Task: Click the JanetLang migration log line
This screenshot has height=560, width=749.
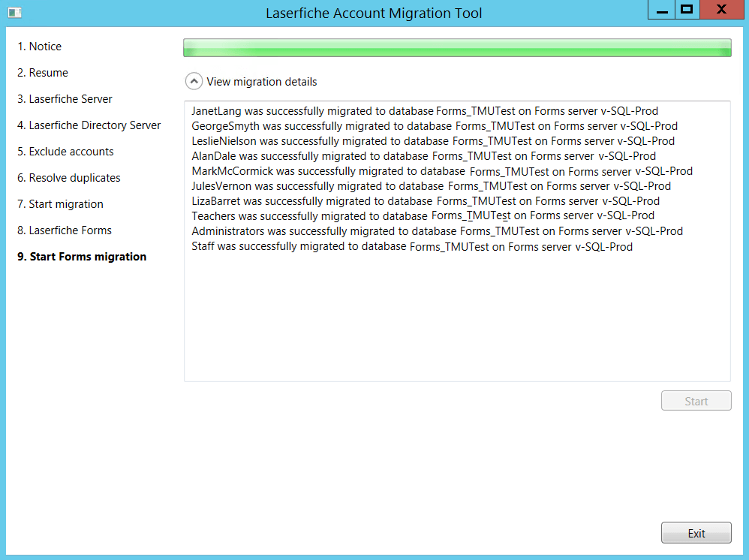Action: coord(425,111)
